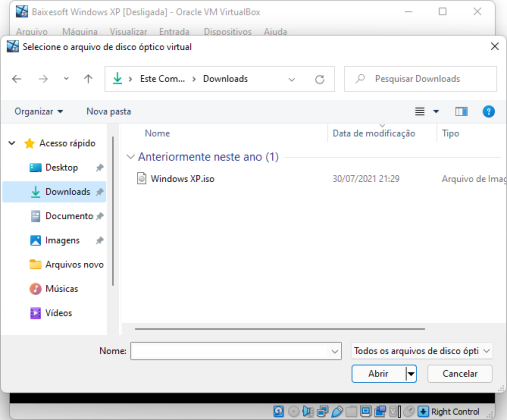Open the Nome filename dropdown arrow
This screenshot has height=420, width=507.
pos(335,351)
